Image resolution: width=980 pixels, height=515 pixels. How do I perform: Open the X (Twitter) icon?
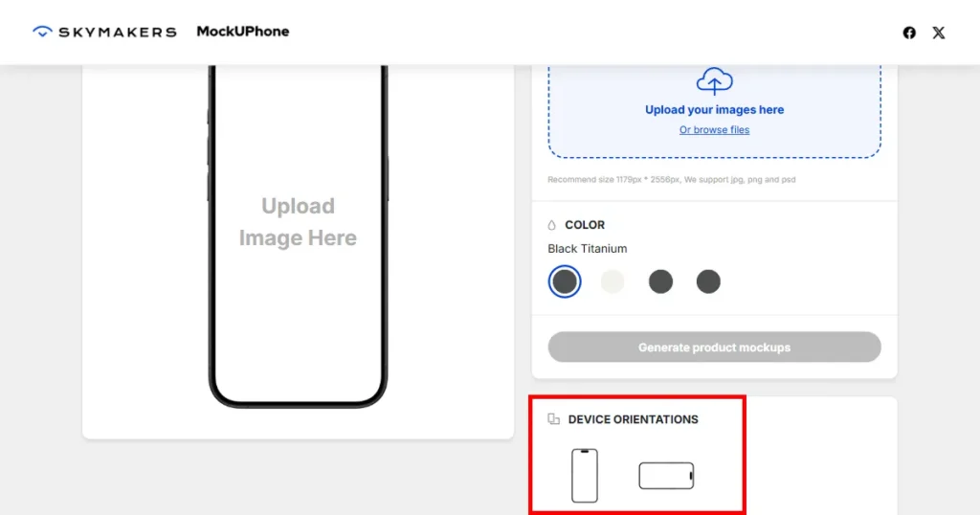[939, 33]
